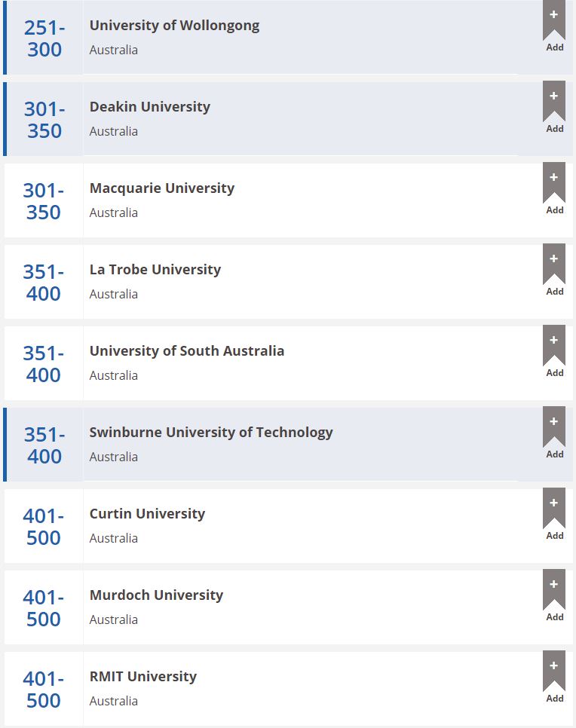Click the 401-500 rank beside RMIT University
This screenshot has height=728, width=576.
[44, 690]
